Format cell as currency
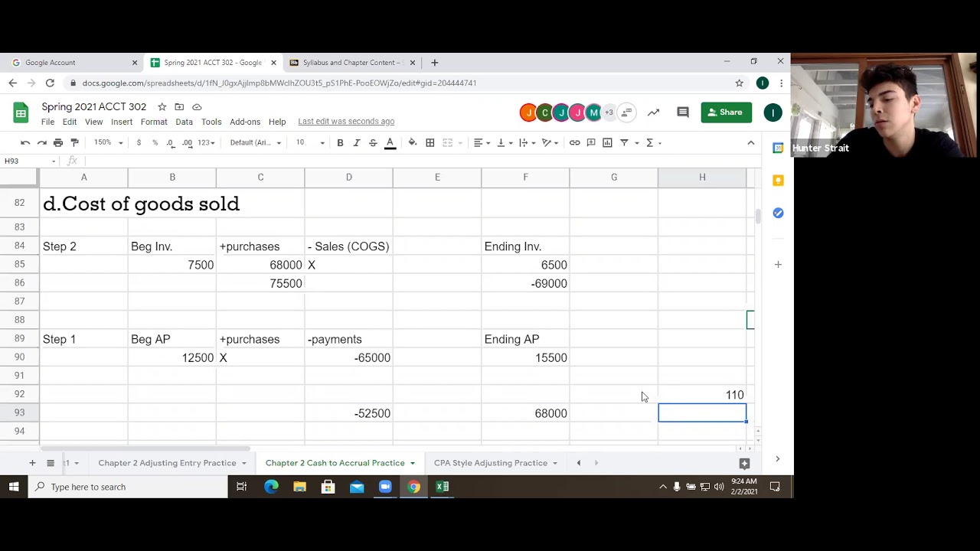The height and width of the screenshot is (551, 980). pos(139,142)
